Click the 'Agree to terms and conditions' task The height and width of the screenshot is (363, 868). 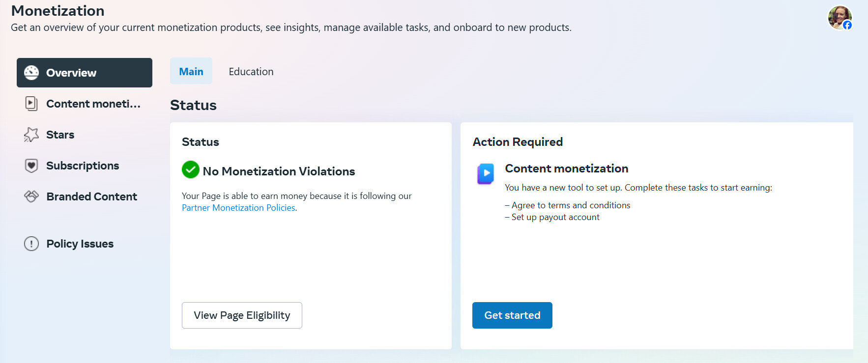pyautogui.click(x=568, y=205)
